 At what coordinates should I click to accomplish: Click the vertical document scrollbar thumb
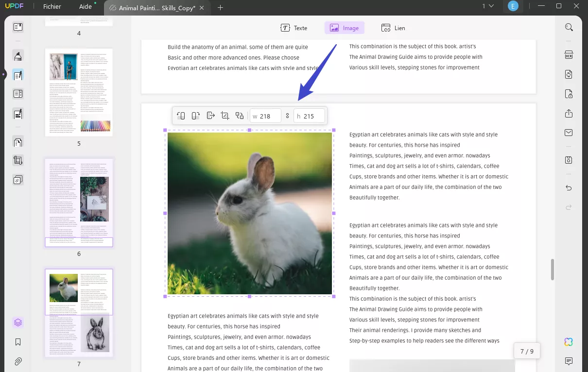coord(552,269)
